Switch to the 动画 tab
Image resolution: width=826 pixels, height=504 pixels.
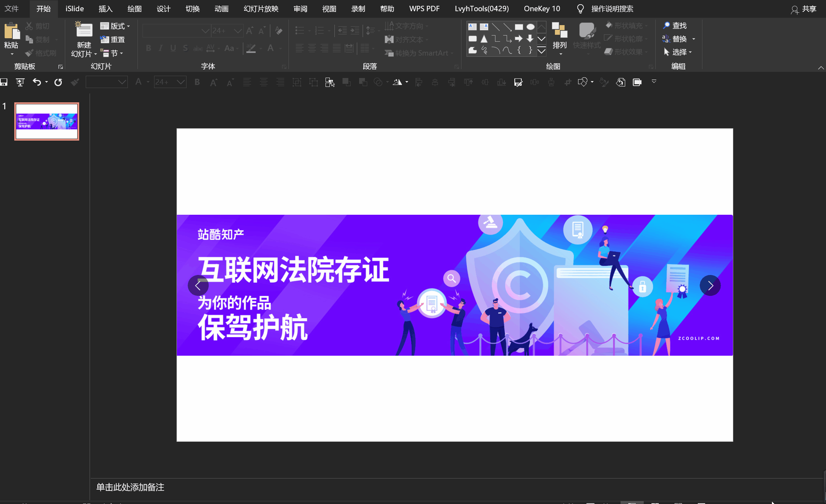click(221, 8)
